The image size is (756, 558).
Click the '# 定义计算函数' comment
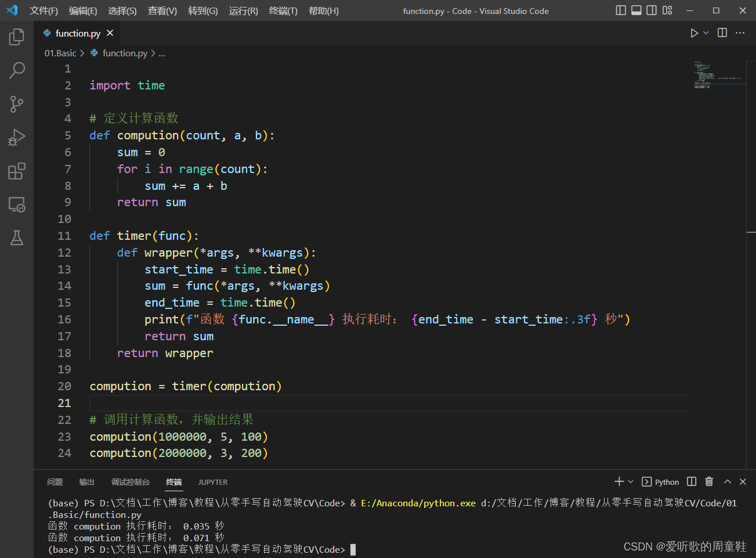tap(134, 118)
